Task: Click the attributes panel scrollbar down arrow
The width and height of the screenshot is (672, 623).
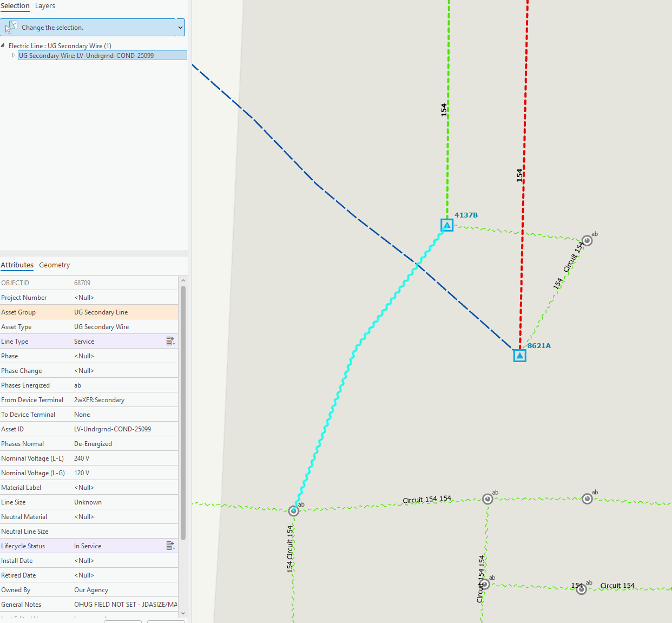Action: coord(183,614)
